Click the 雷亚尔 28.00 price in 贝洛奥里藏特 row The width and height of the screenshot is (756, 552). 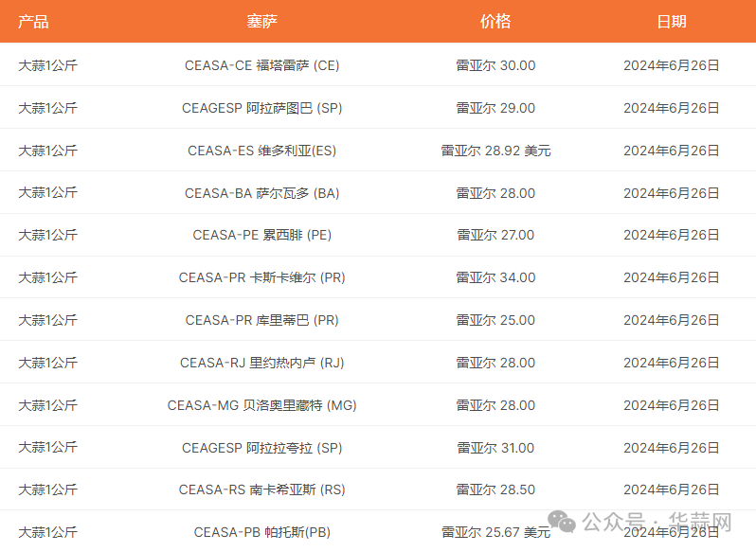click(495, 405)
